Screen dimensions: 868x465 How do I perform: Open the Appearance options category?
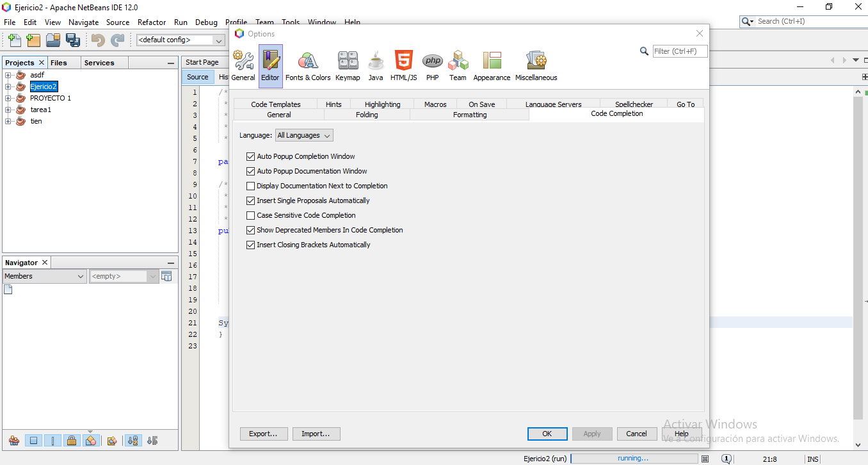(492, 66)
